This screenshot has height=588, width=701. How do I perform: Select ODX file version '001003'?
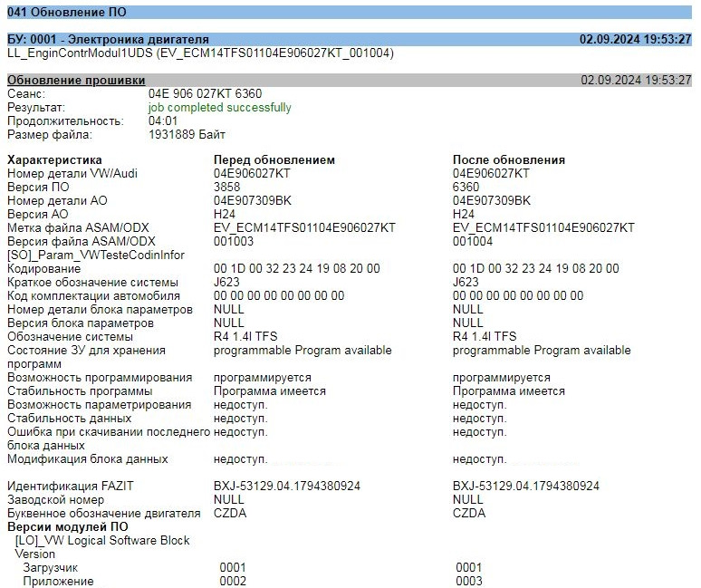click(234, 242)
